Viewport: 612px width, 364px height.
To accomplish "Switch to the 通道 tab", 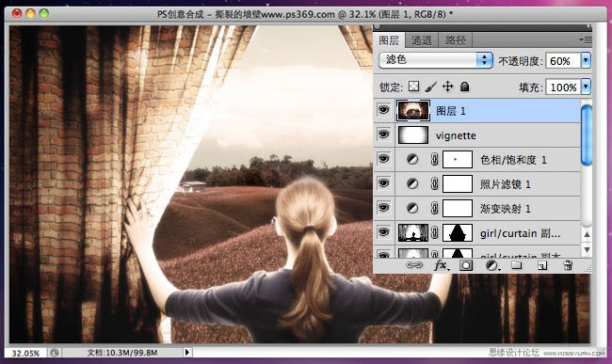I will click(422, 40).
